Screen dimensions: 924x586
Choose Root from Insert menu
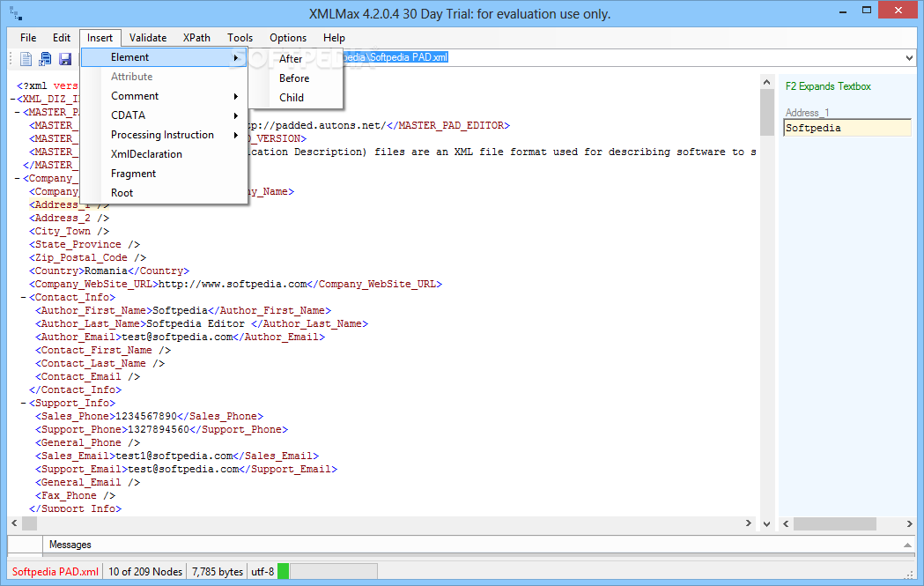point(164,193)
